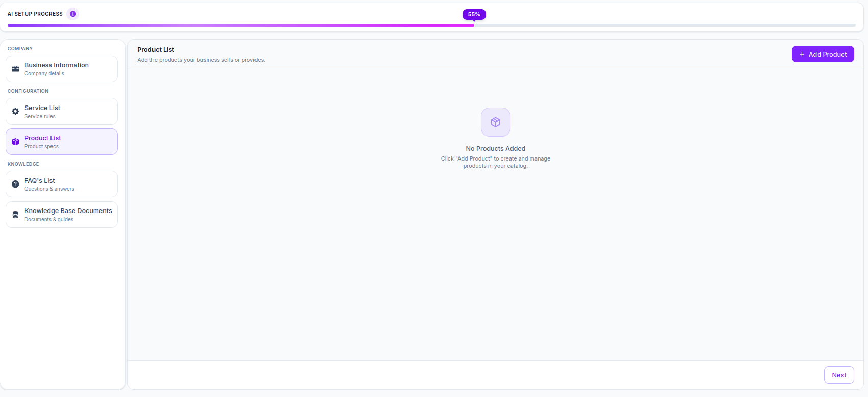The width and height of the screenshot is (868, 397).
Task: Click the KNOWLEDGE section header
Action: (x=23, y=164)
